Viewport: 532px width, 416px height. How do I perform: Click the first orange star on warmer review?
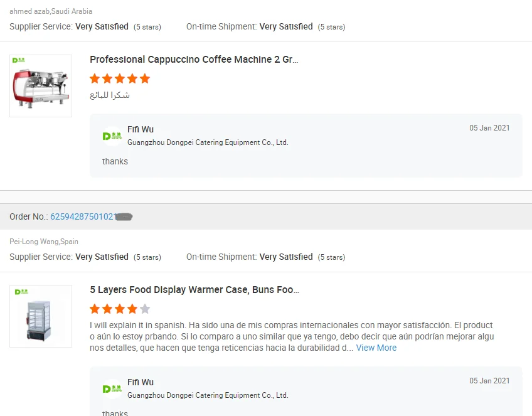[95, 309]
